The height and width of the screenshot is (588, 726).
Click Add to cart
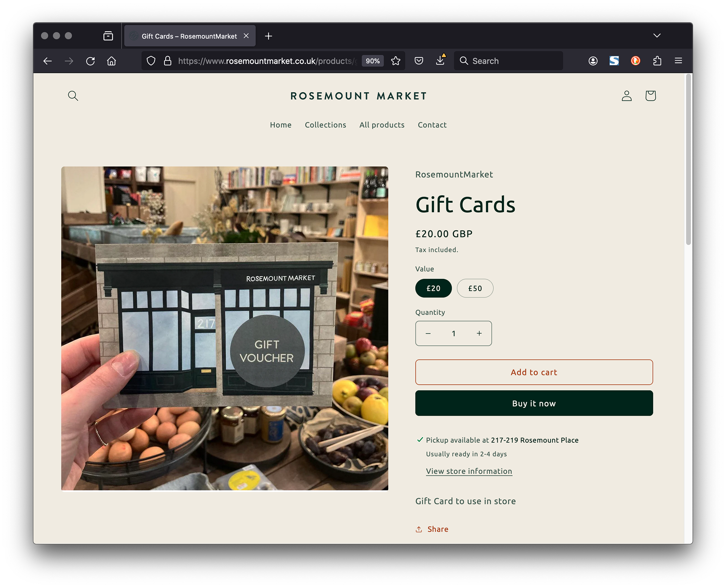coord(534,372)
